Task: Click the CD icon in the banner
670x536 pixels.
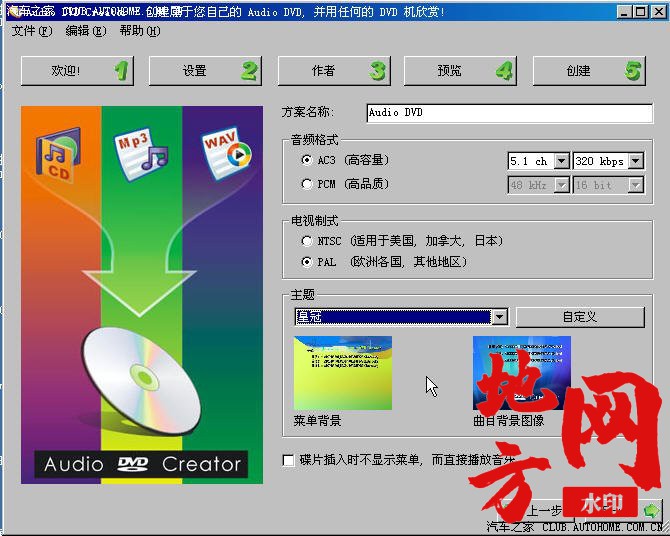Action: pyautogui.click(x=58, y=155)
